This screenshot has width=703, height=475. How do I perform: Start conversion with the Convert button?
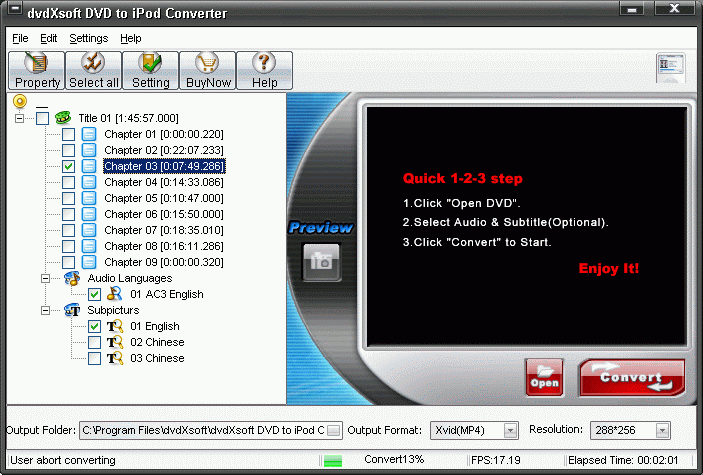pyautogui.click(x=632, y=377)
